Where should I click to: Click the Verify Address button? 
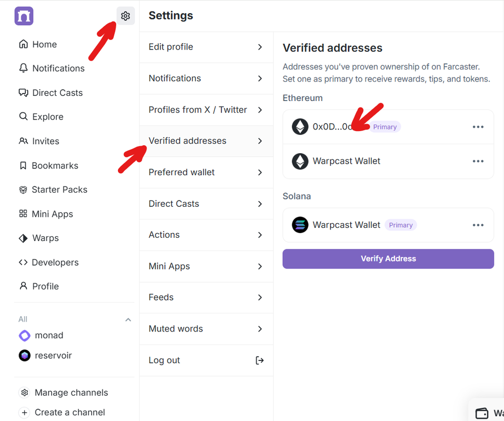tap(388, 258)
